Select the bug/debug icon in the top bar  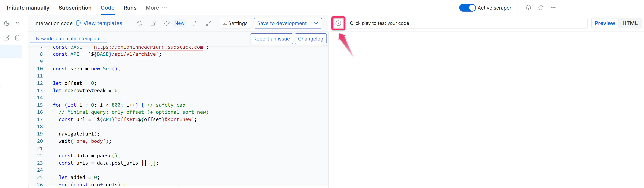coord(529,8)
